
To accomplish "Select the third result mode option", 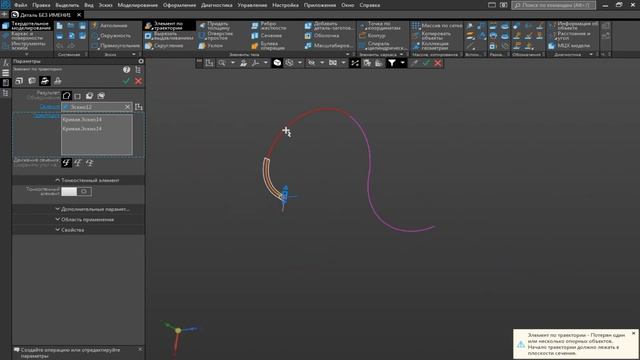I will [x=89, y=96].
